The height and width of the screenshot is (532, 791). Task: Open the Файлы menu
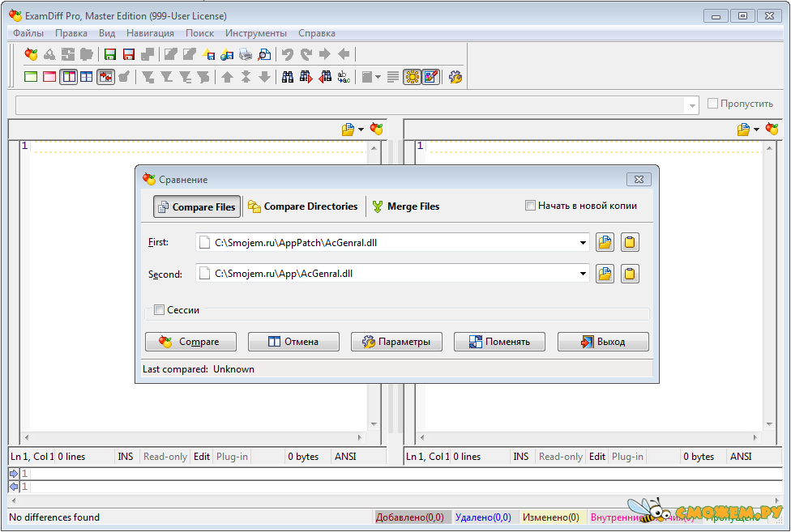click(28, 33)
